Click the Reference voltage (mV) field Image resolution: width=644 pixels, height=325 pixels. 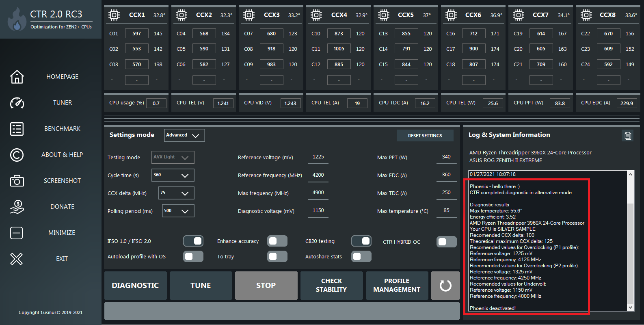pos(318,157)
